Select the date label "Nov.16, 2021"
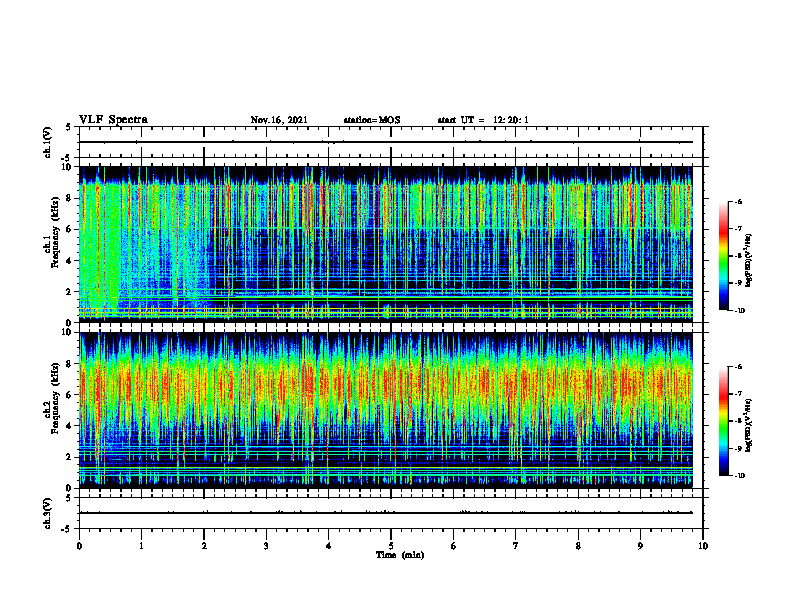This screenshot has height=612, width=792. click(279, 120)
